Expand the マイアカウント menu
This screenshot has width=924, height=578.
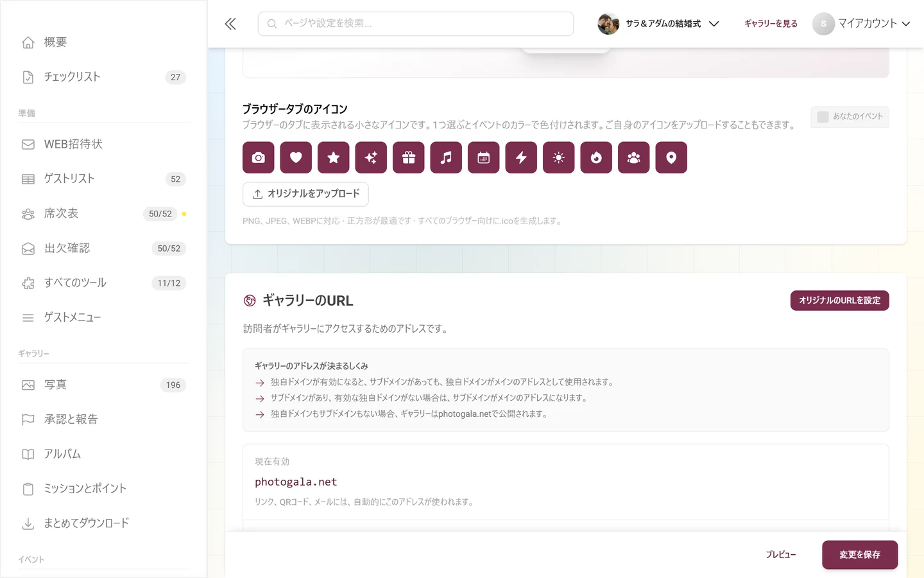click(862, 24)
